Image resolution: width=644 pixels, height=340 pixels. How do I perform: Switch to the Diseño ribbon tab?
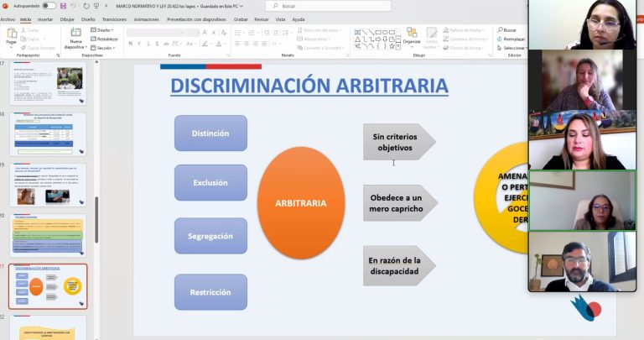pyautogui.click(x=88, y=19)
